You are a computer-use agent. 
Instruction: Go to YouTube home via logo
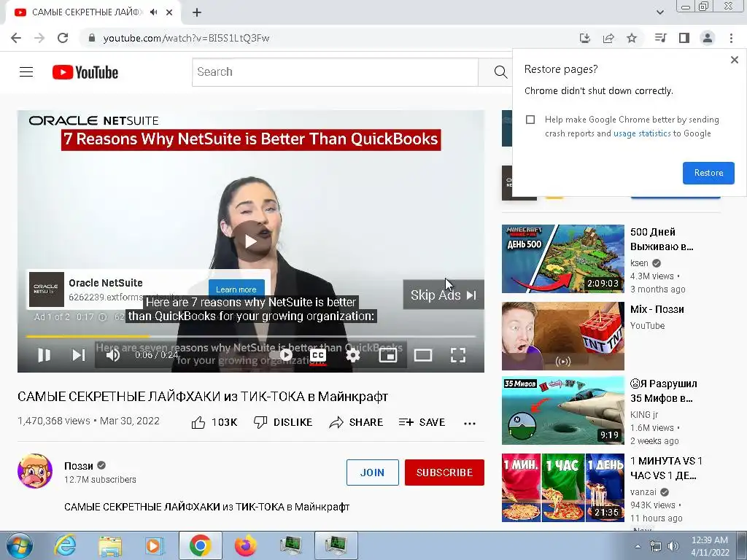85,72
